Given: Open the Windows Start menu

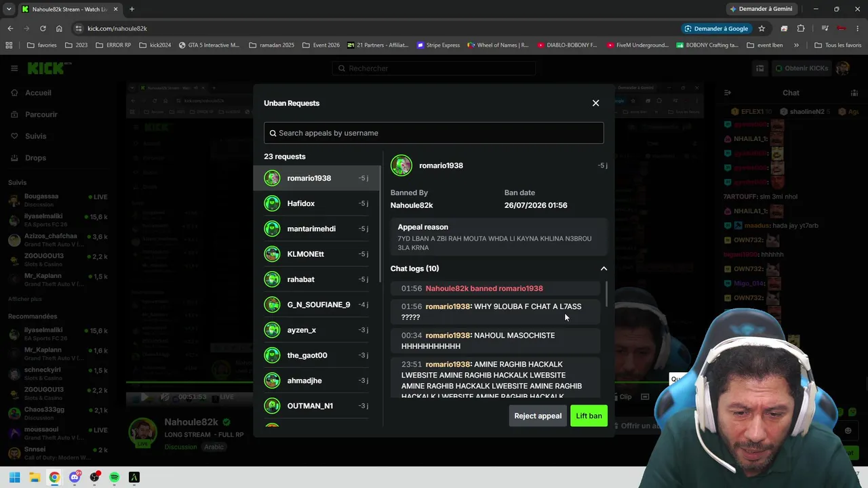Looking at the screenshot, I should coord(14,477).
